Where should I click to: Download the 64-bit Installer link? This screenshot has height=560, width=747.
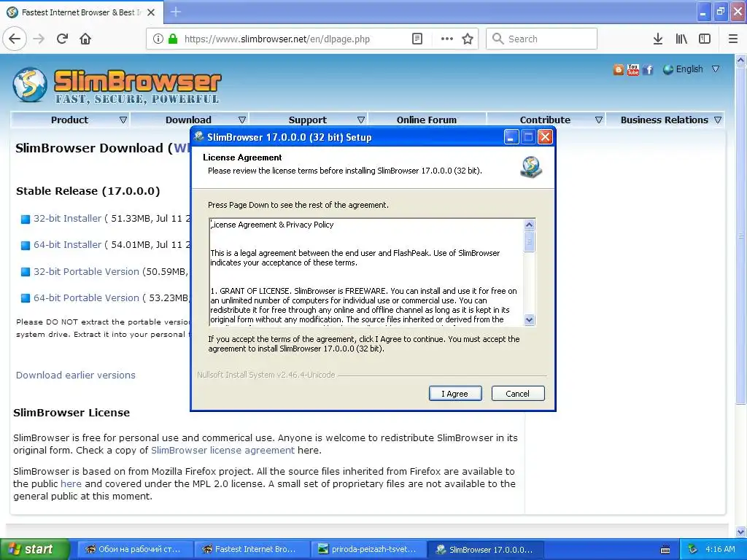pos(67,245)
